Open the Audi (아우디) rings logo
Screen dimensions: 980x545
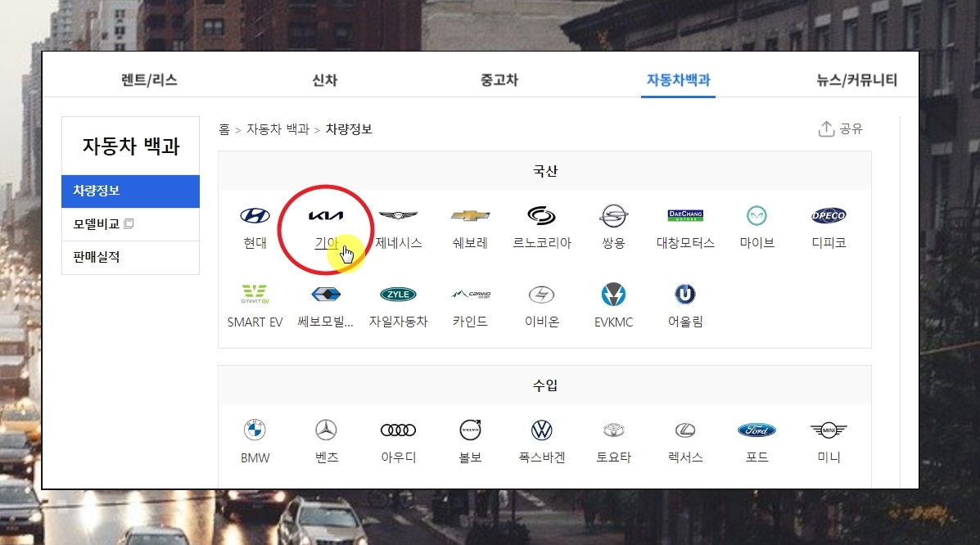coord(398,430)
